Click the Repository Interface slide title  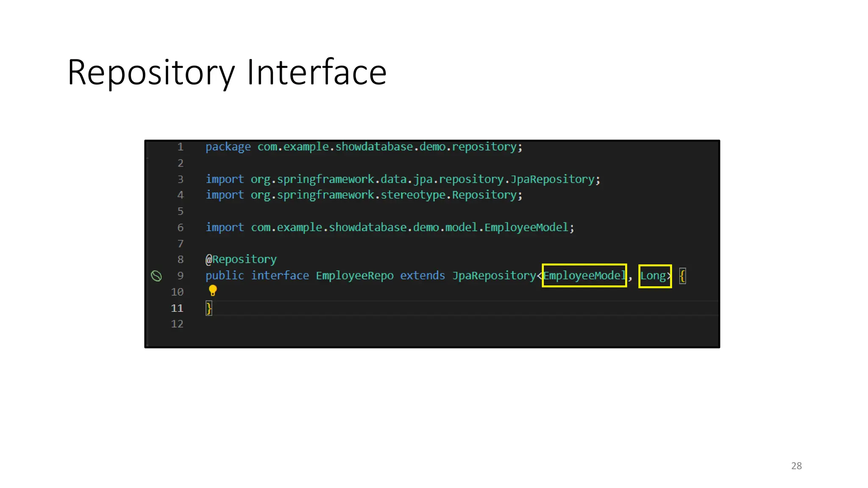(x=227, y=72)
